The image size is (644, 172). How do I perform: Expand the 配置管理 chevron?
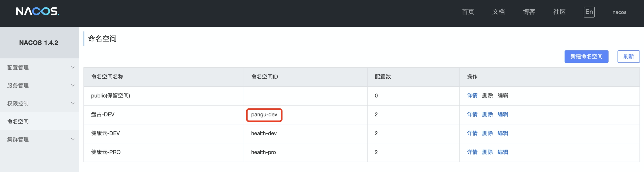click(x=72, y=68)
